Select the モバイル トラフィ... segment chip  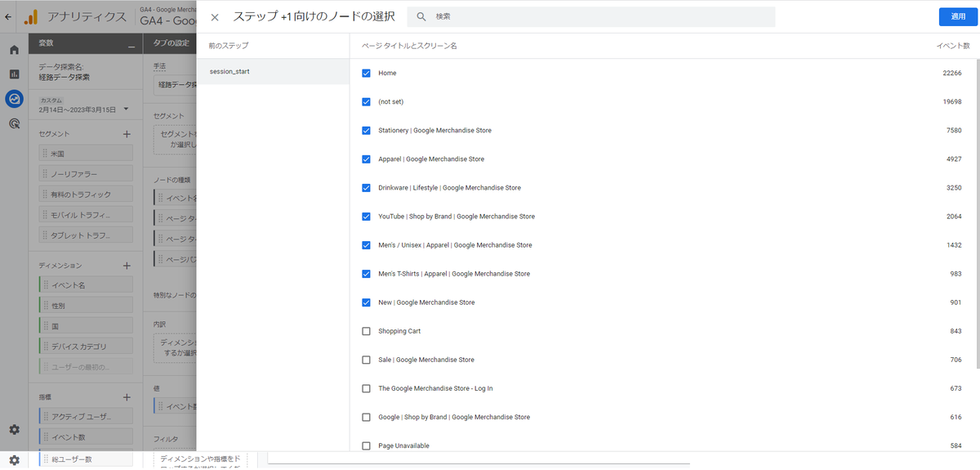(86, 215)
